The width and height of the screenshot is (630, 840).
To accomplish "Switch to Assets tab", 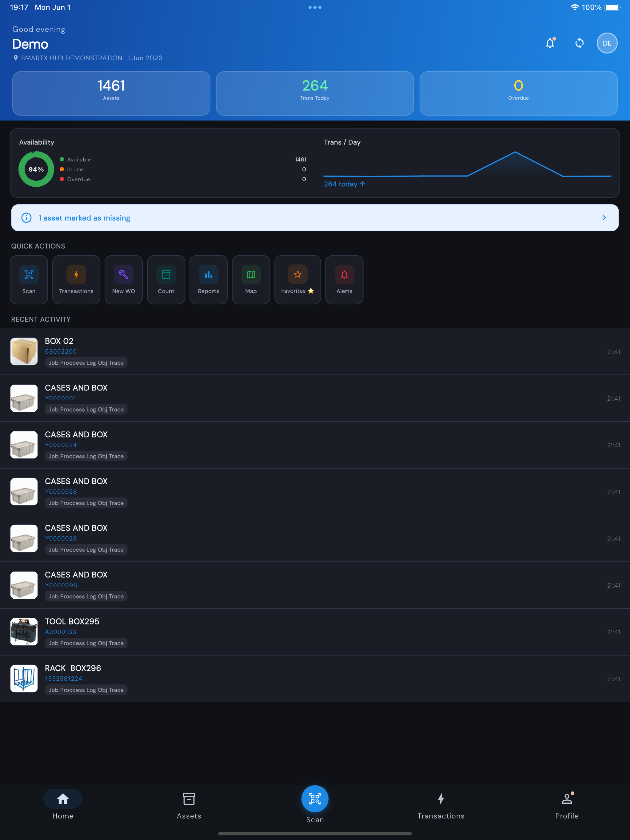I will tap(189, 805).
